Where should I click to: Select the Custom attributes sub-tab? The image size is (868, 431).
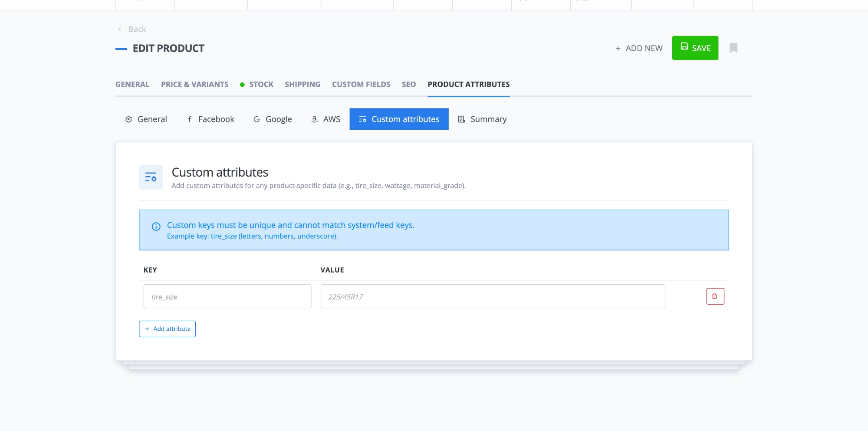399,119
